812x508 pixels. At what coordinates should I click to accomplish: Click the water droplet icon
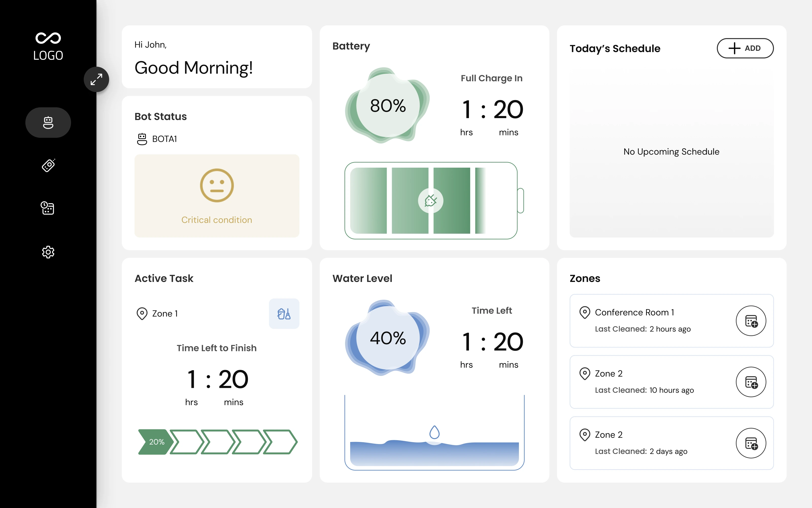(434, 432)
